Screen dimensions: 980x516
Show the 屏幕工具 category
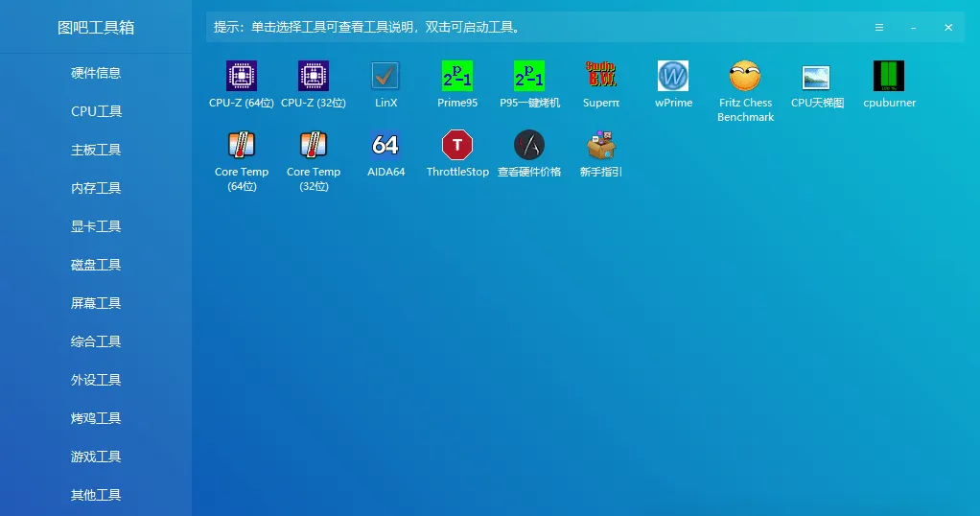pyautogui.click(x=96, y=303)
